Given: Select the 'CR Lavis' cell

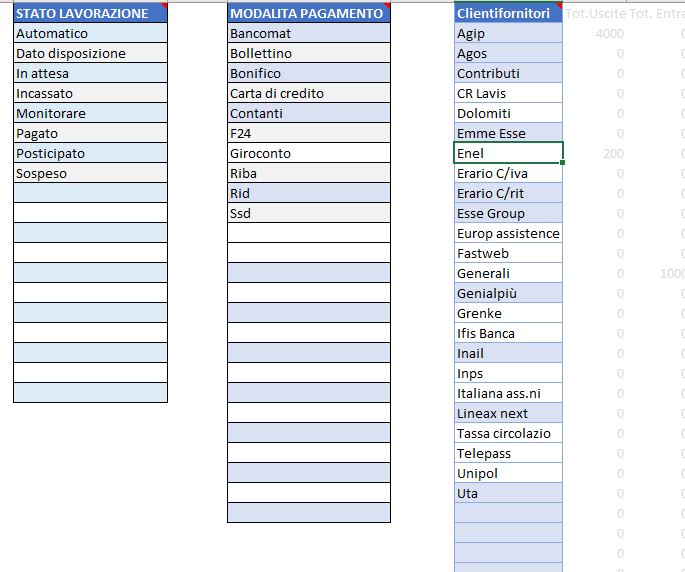Looking at the screenshot, I should [509, 94].
